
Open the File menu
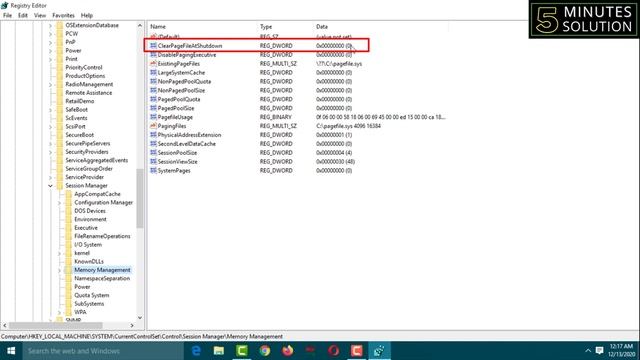pos(7,16)
